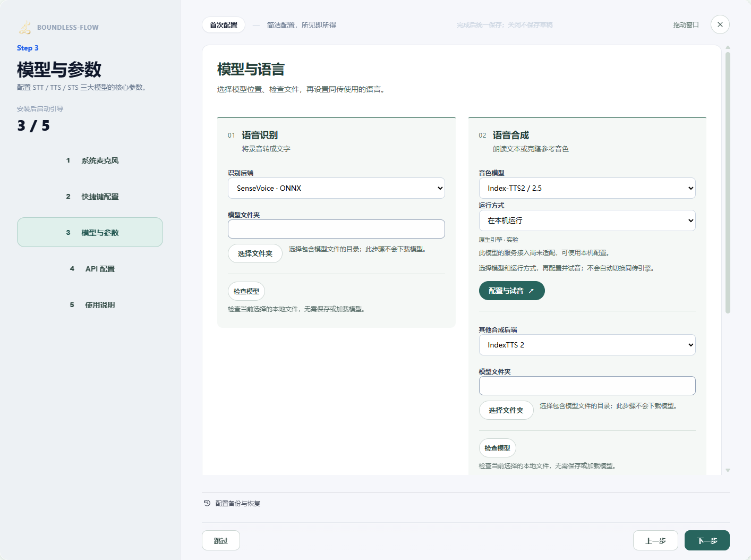The height and width of the screenshot is (560, 751).
Task: Go back with the 上一步 button
Action: (655, 540)
